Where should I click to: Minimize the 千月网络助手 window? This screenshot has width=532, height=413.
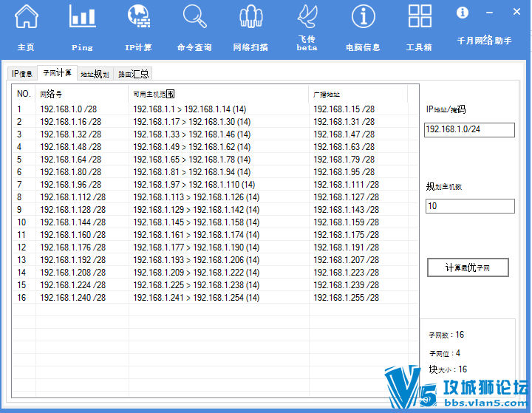[x=489, y=13]
